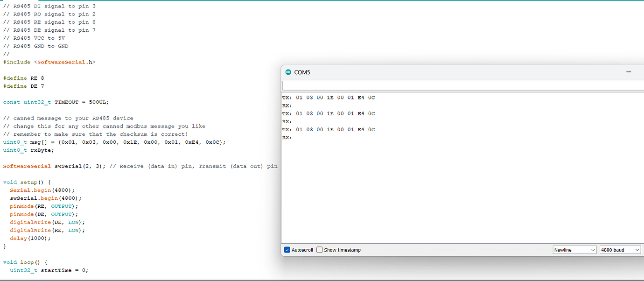Click the delay(1000) statement in setup

pos(30,238)
